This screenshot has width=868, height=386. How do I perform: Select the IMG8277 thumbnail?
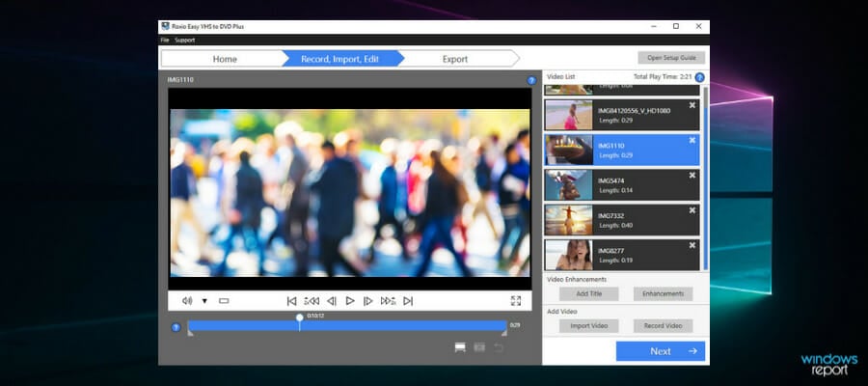coord(568,255)
